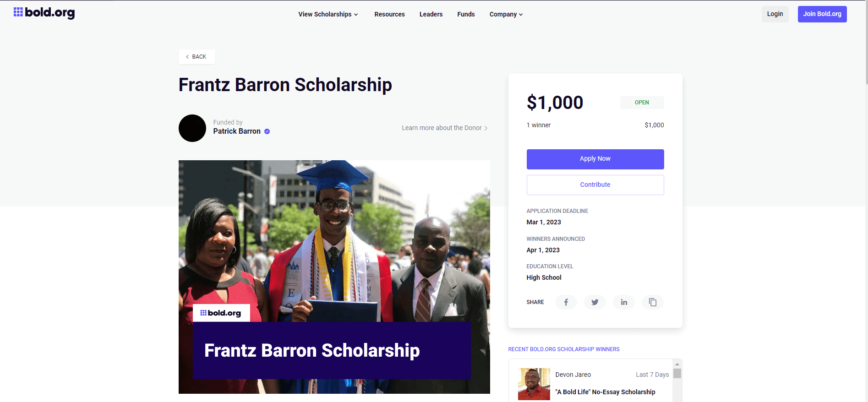Share scholarship on LinkedIn
Viewport: 868px width, 402px height.
pyautogui.click(x=624, y=302)
